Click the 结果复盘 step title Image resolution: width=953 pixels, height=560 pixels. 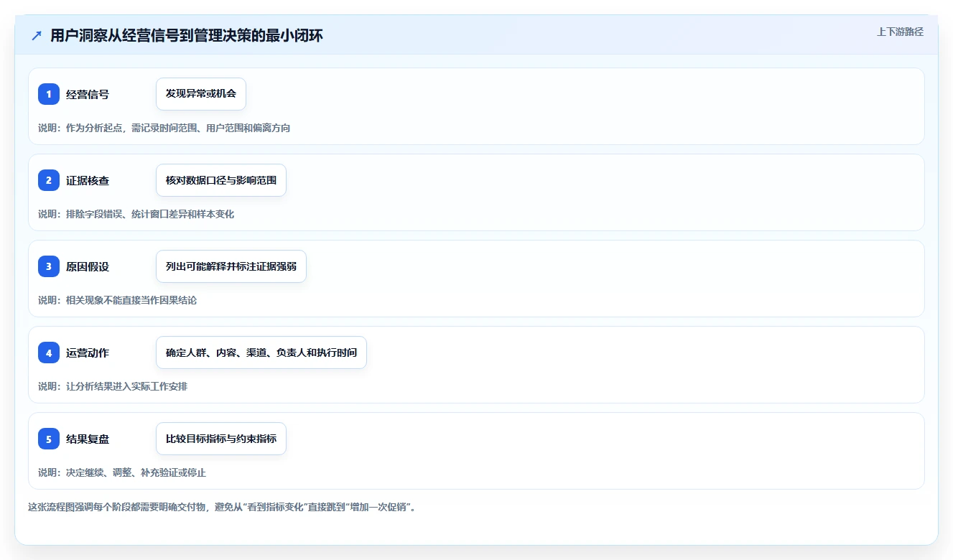tap(88, 439)
